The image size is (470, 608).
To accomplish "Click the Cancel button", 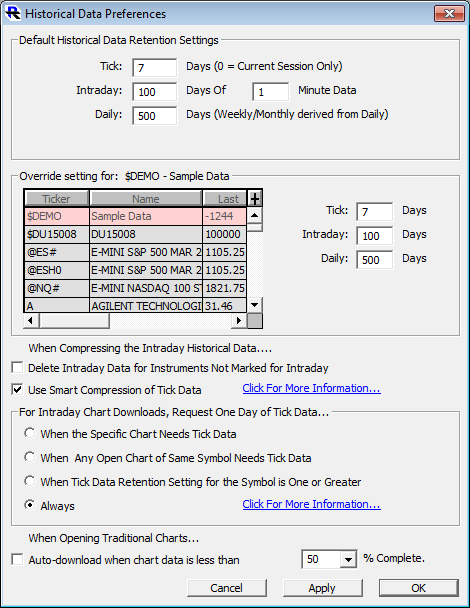I will [x=227, y=588].
